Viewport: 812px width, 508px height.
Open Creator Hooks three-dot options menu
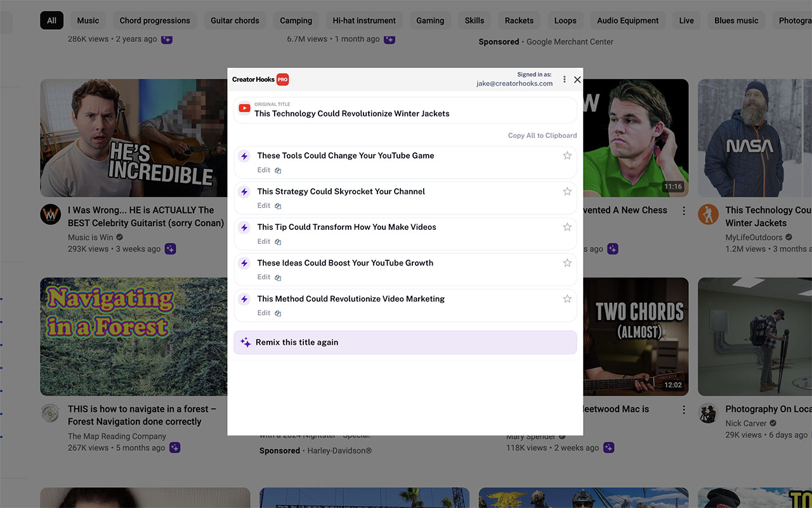coord(565,79)
